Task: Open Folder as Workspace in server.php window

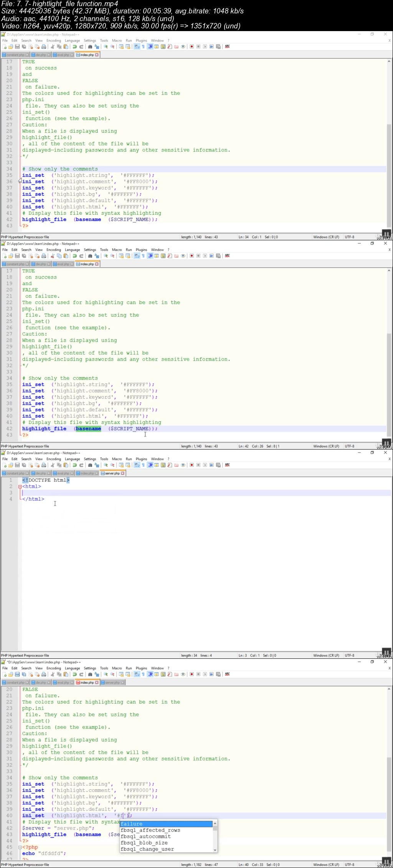Action: [x=177, y=465]
